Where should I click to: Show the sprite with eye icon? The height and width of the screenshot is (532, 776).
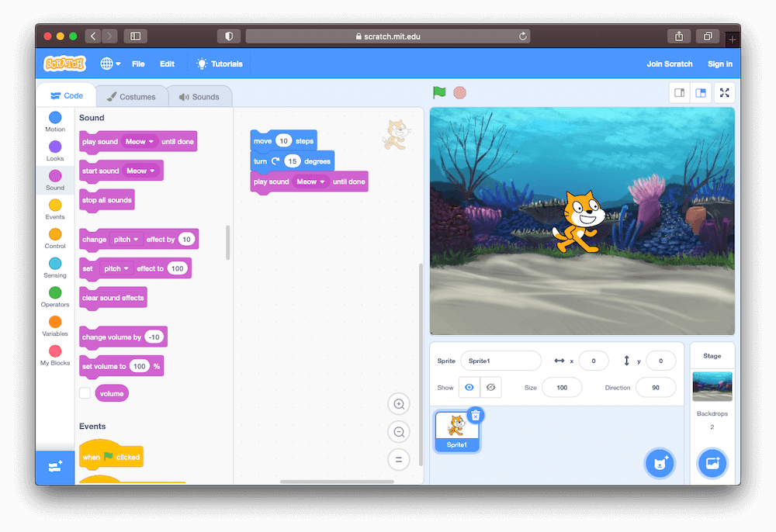tap(469, 387)
